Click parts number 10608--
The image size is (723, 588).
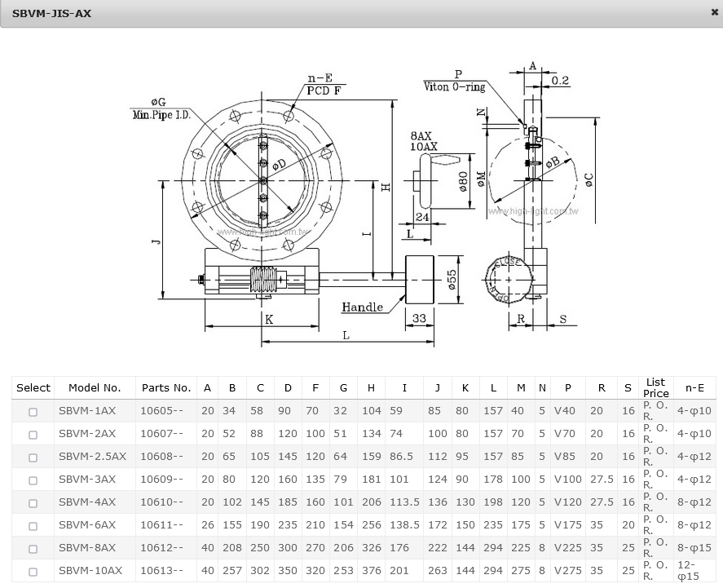pos(162,456)
